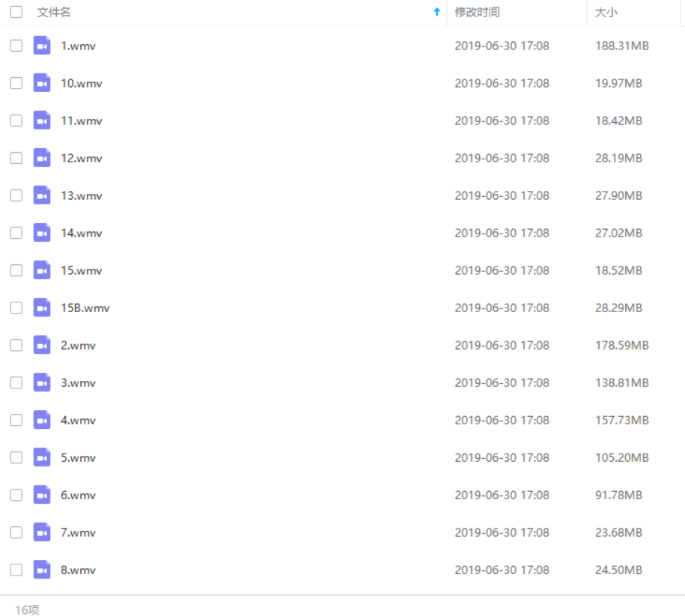Screen dimensions: 685x616
Task: Select the checkbox next to 5.wmv
Action: 16,457
